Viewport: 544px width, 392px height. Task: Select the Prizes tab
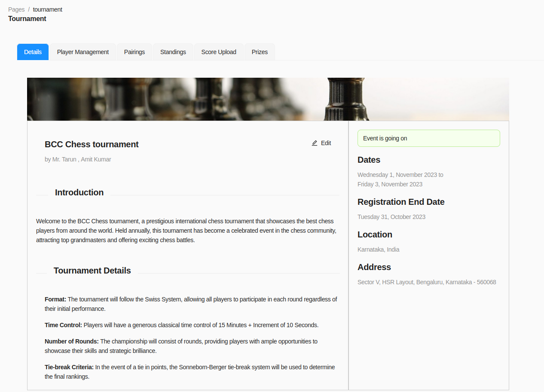pyautogui.click(x=260, y=52)
